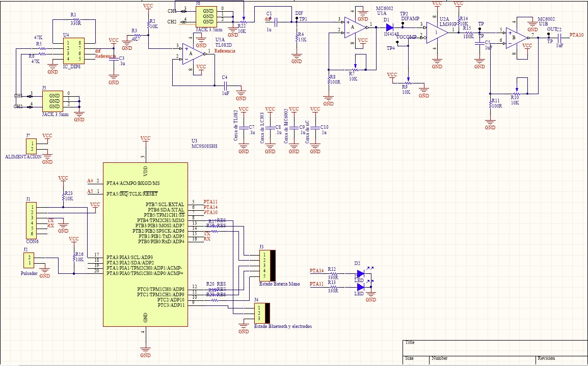Click the Revision field in title block
This screenshot has width=588, height=366.
pos(562,359)
